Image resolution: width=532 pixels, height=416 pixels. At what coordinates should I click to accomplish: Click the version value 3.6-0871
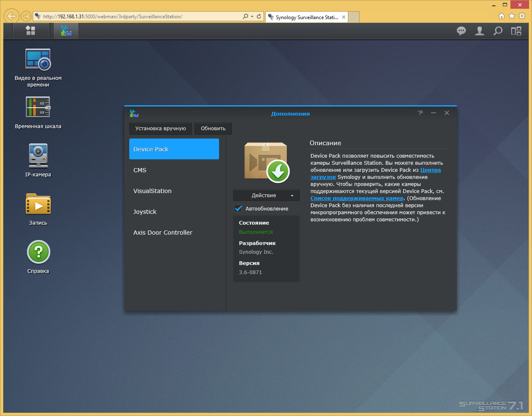250,272
